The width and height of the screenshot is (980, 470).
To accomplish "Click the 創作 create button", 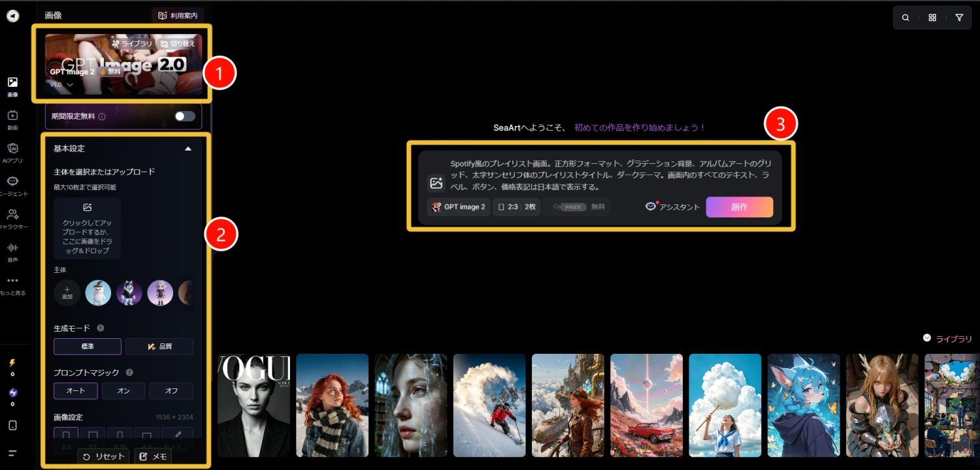I will pos(740,207).
